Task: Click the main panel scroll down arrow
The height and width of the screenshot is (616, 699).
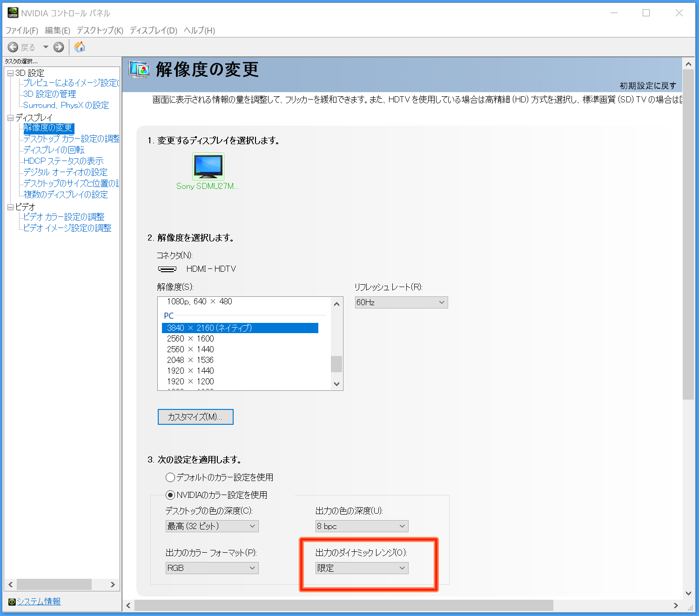Action: (688, 593)
